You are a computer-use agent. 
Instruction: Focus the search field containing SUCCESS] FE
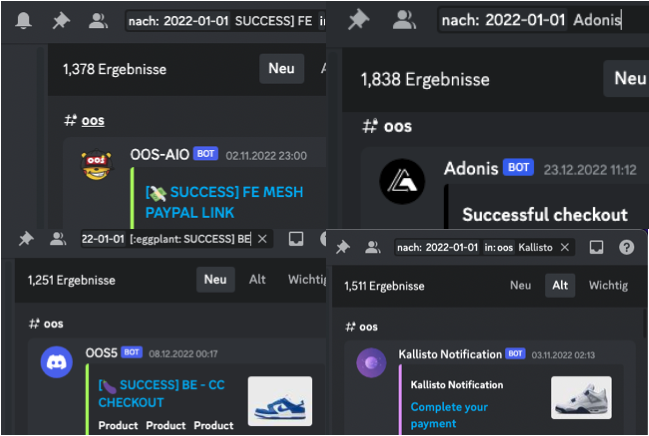(x=226, y=21)
